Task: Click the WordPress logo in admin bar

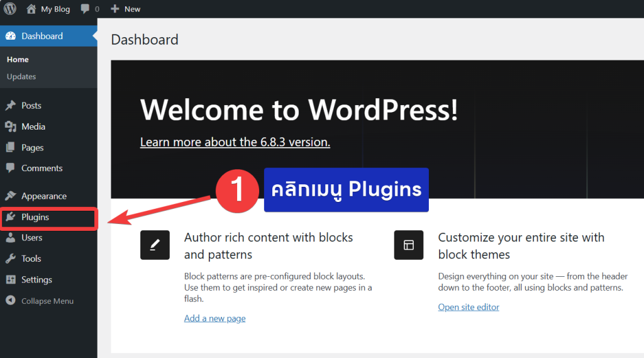Action: point(10,9)
